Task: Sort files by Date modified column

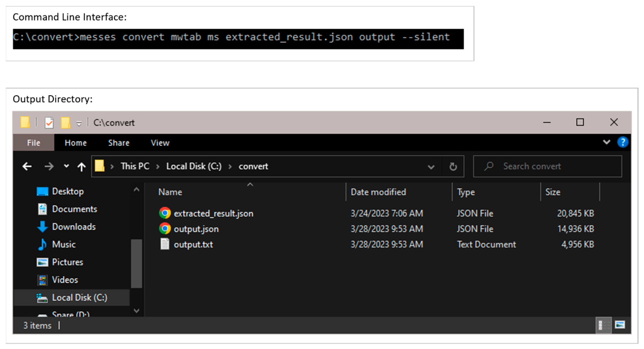Action: click(x=378, y=192)
